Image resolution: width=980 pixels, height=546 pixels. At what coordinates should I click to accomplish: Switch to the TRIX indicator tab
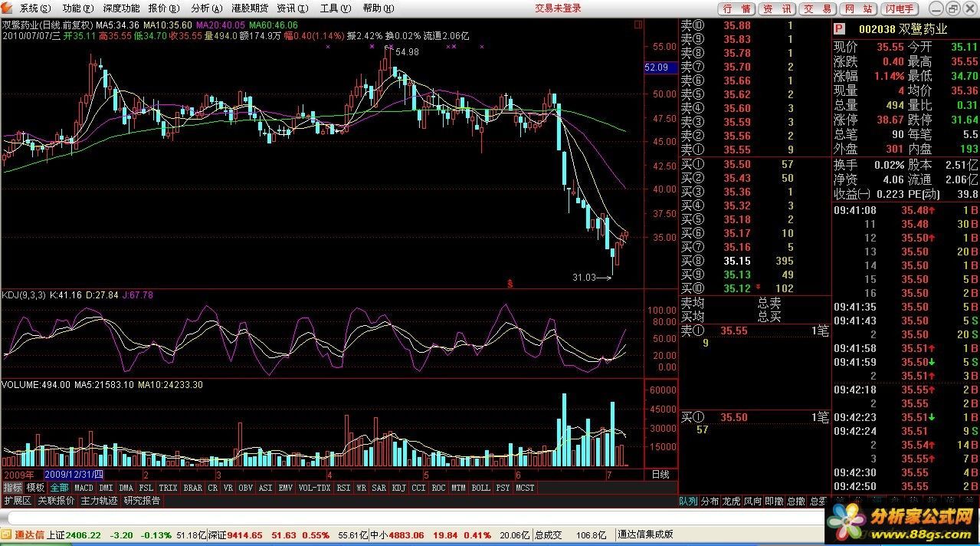pyautogui.click(x=168, y=488)
